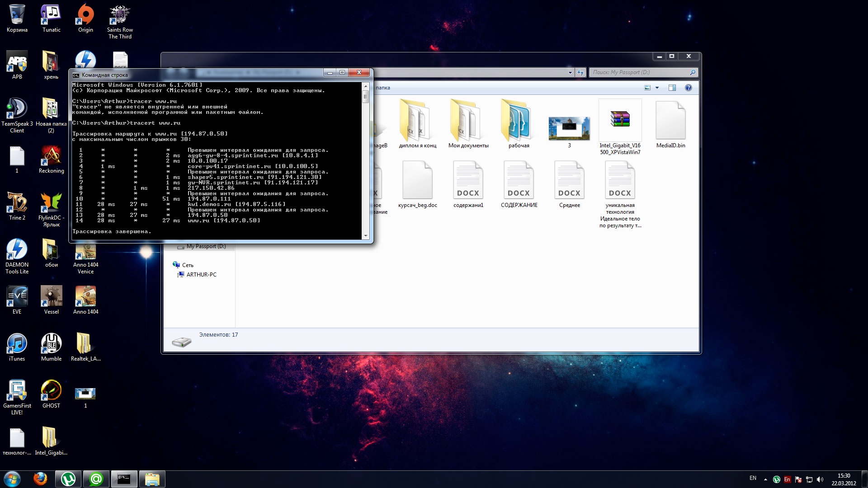The width and height of the screenshot is (868, 488).
Task: Select the курсач_beg.doc file
Action: 417,184
